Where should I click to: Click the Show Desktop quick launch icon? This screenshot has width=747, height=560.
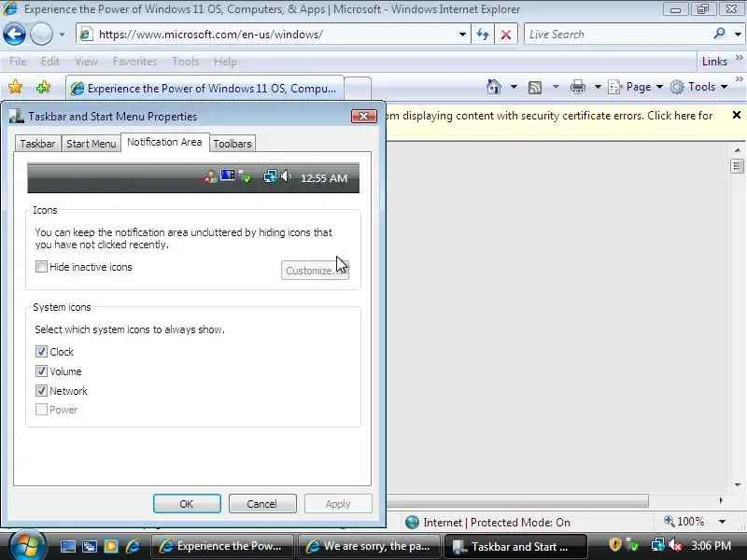(67, 547)
